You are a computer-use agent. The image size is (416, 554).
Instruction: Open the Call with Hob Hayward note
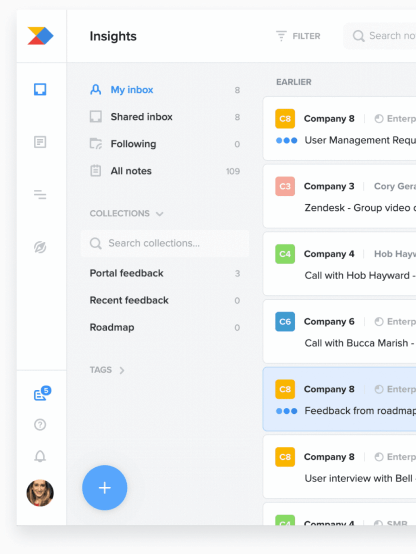pos(339,264)
